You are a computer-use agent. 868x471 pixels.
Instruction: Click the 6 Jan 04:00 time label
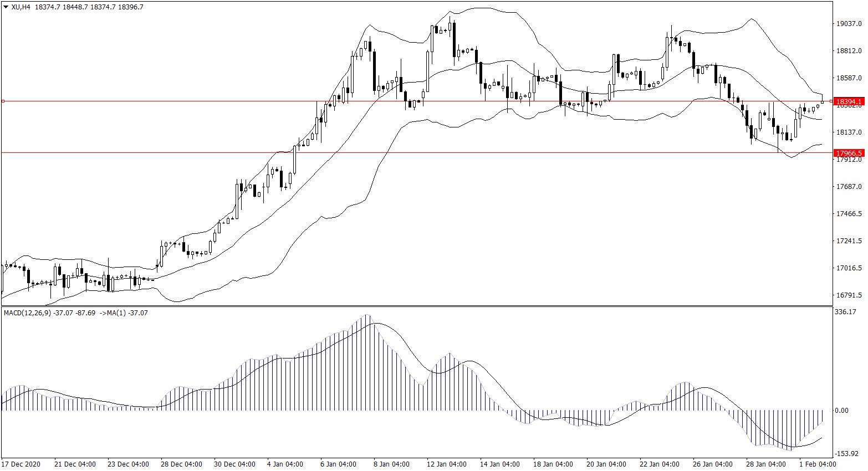pos(338,464)
